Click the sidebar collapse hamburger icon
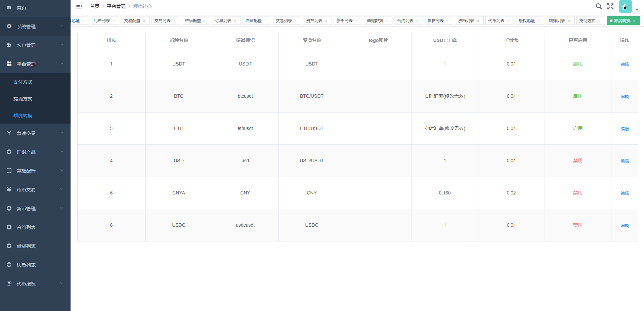 79,6
